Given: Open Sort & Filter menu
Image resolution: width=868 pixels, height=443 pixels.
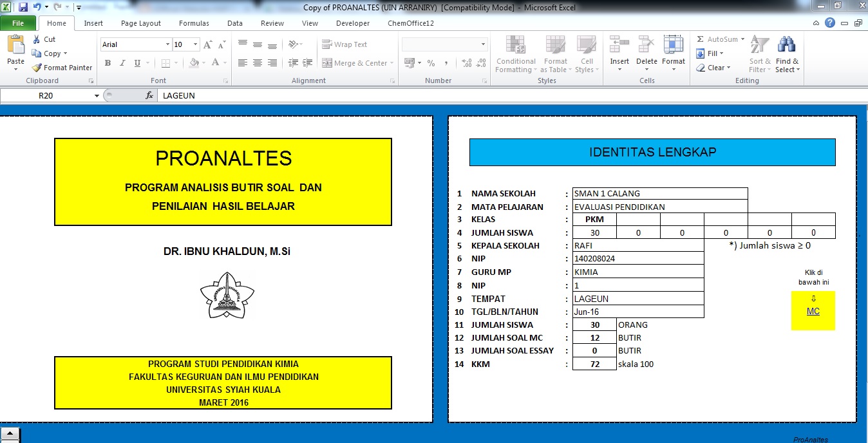Looking at the screenshot, I should click(760, 54).
